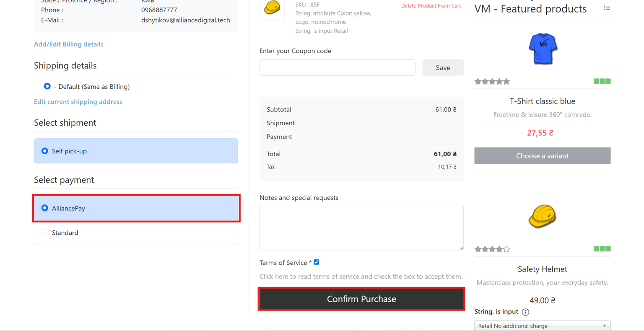Image resolution: width=644 pixels, height=331 pixels.
Task: Click Delete Product From Cart
Action: click(431, 6)
